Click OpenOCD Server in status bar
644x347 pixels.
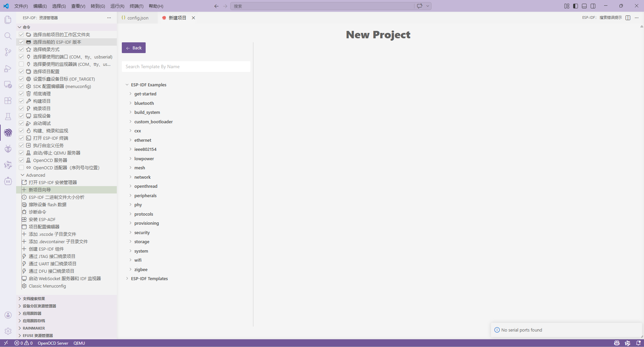53,343
